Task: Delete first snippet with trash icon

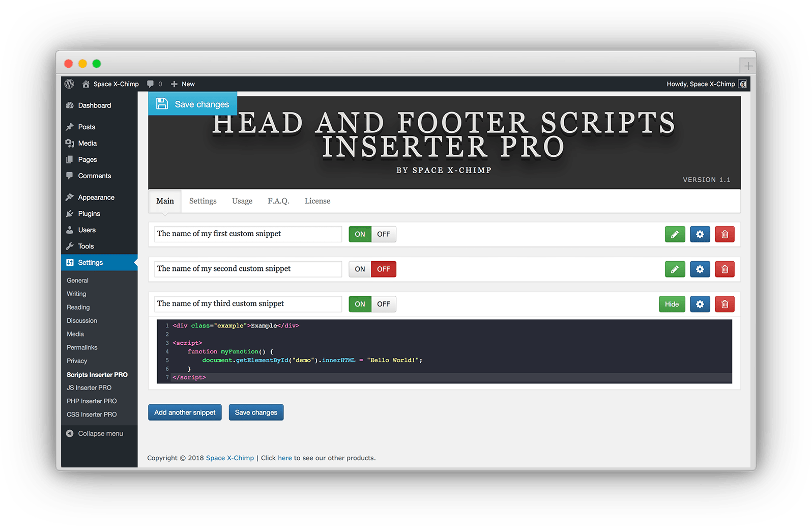Action: [x=724, y=234]
